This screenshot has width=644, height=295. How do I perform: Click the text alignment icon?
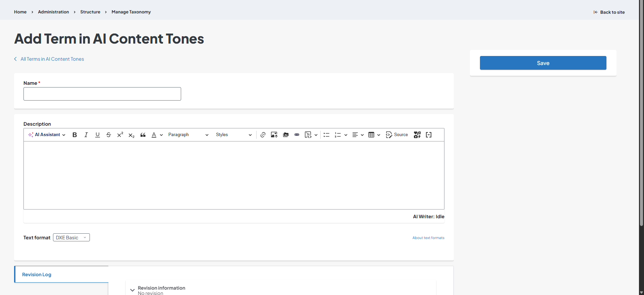(x=355, y=135)
